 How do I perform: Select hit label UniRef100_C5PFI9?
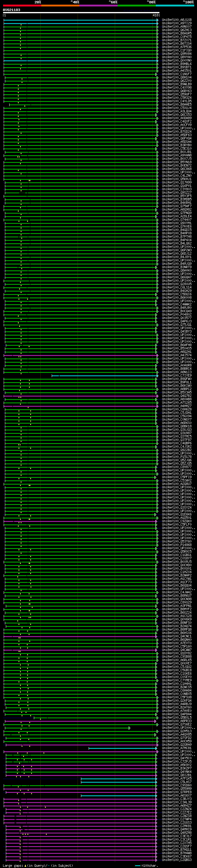point(176,477)
